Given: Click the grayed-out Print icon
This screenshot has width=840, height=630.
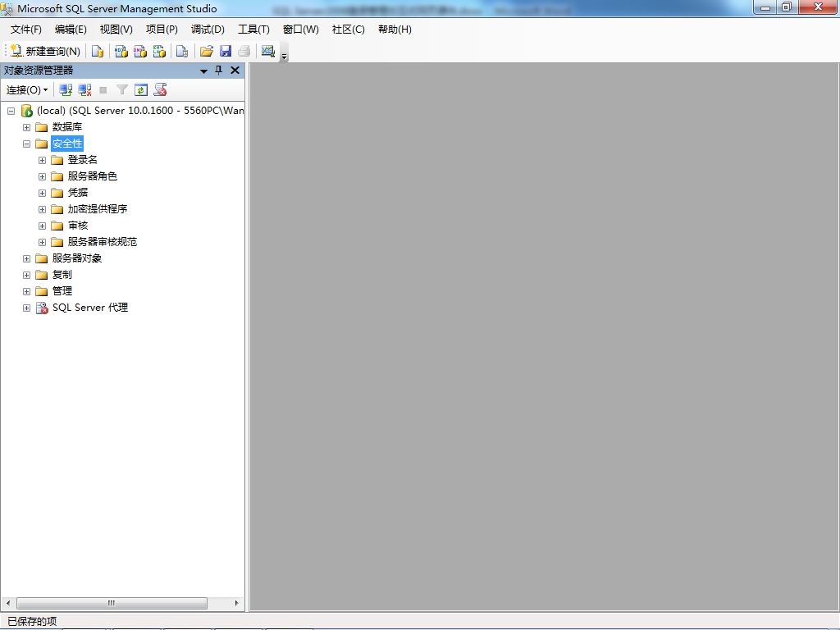Looking at the screenshot, I should (244, 51).
